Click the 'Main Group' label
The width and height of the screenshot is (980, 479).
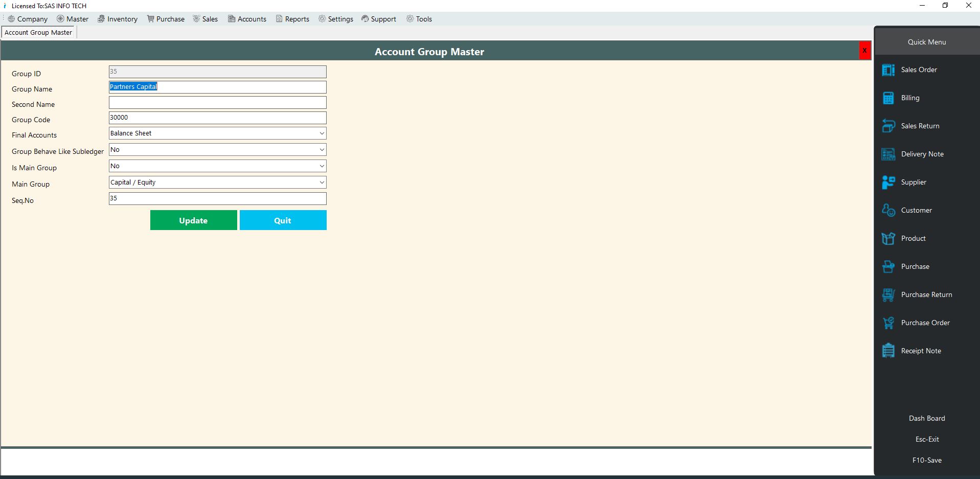tap(31, 184)
